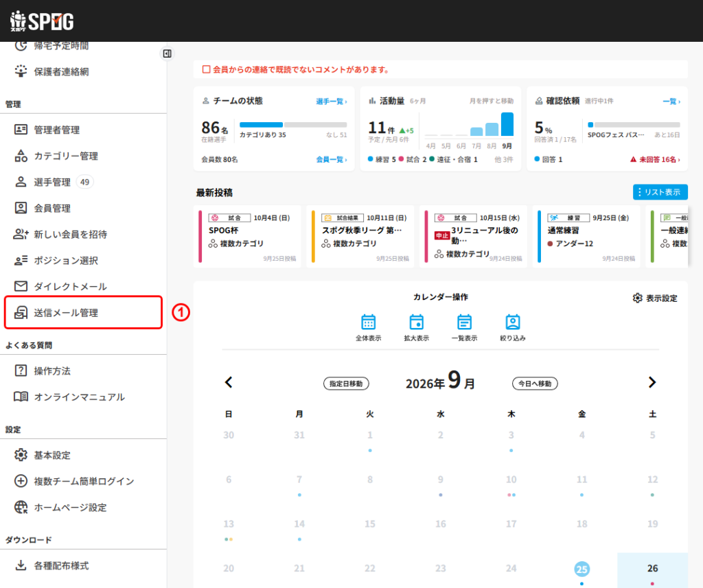Click 会員一覧 link in team card

point(332,160)
